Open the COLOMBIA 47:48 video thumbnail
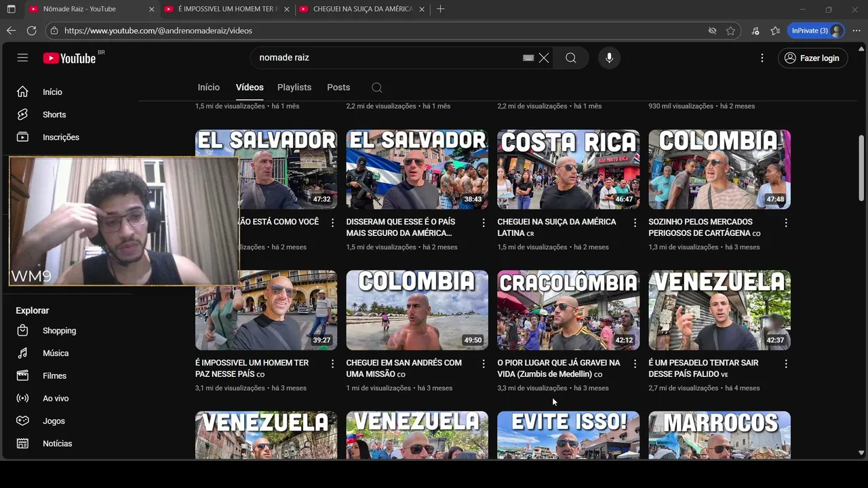Image resolution: width=868 pixels, height=488 pixels. pos(719,169)
